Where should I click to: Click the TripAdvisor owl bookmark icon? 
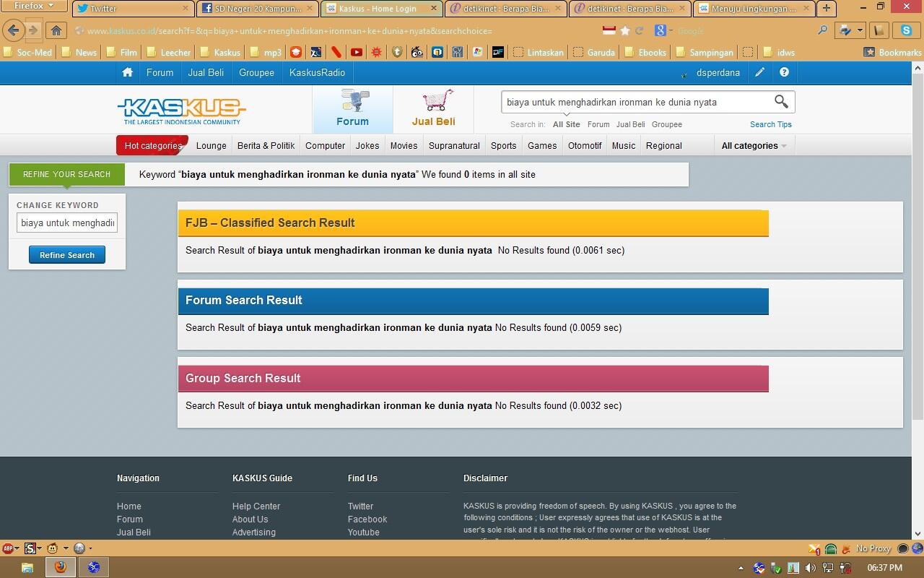417,52
